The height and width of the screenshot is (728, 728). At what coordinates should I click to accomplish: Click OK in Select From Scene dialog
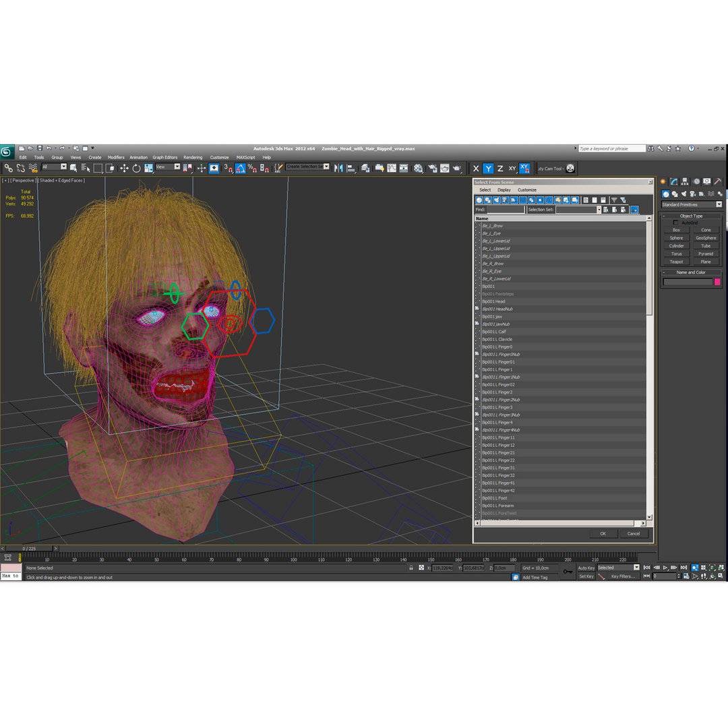pyautogui.click(x=603, y=534)
